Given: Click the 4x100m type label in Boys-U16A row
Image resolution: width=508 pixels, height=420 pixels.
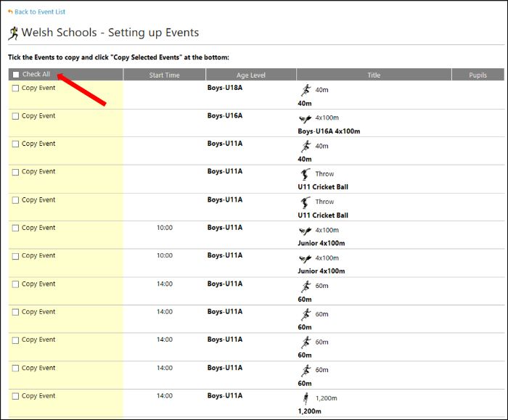Looking at the screenshot, I should click(327, 118).
